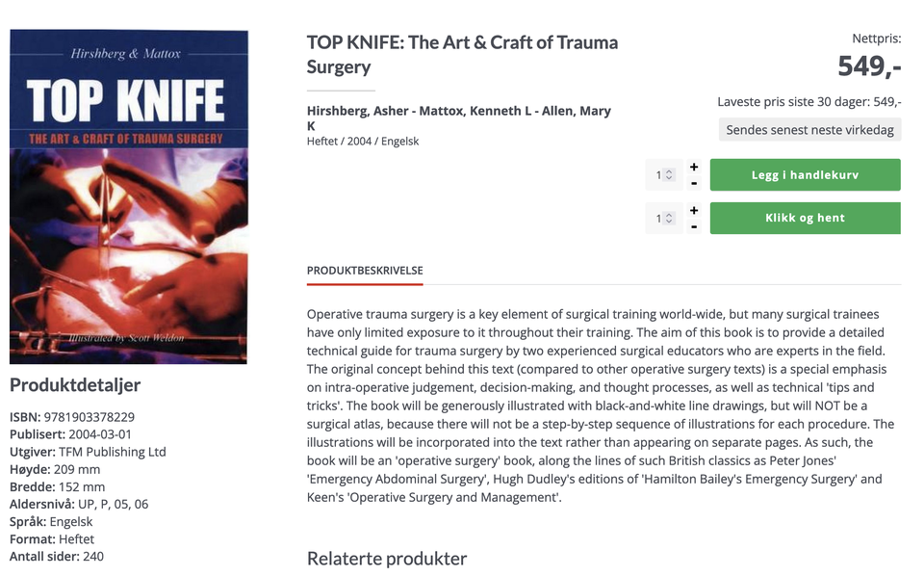
Task: Click minus icon beside Klikk og hent
Action: (x=694, y=226)
